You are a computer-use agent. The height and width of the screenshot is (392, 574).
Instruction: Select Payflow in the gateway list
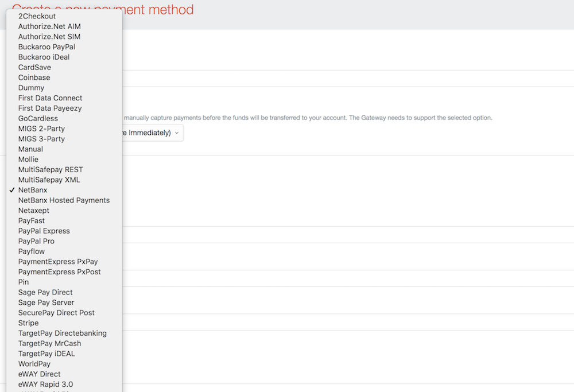click(x=64, y=252)
